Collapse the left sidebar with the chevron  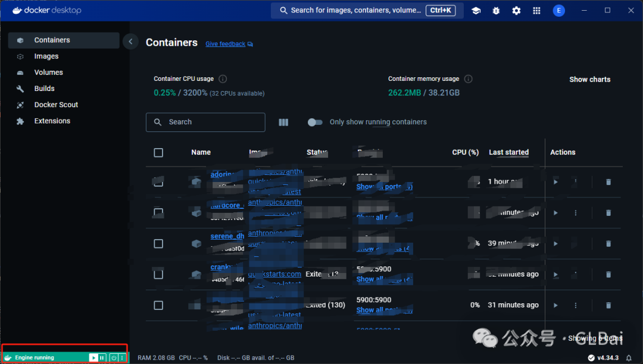(x=130, y=41)
